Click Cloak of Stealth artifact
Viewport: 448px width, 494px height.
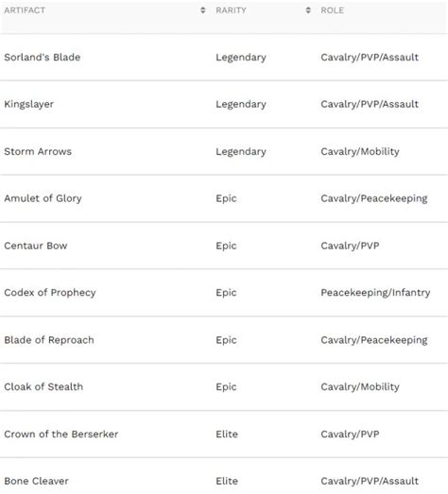pyautogui.click(x=43, y=387)
